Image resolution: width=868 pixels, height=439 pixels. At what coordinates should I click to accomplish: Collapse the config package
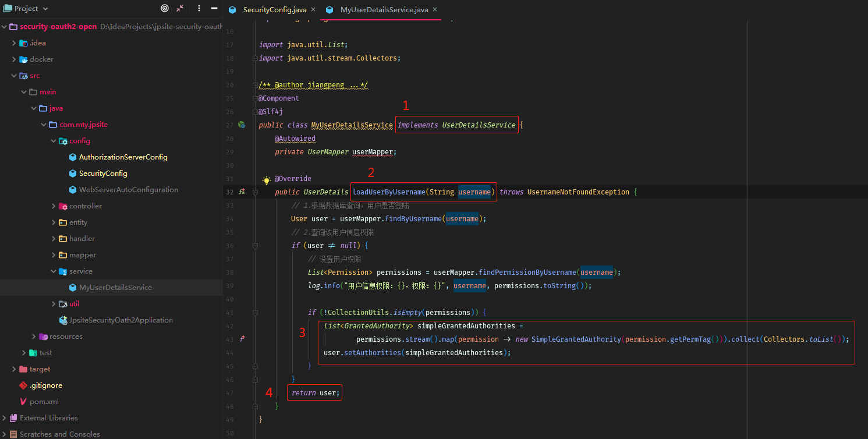(54, 141)
